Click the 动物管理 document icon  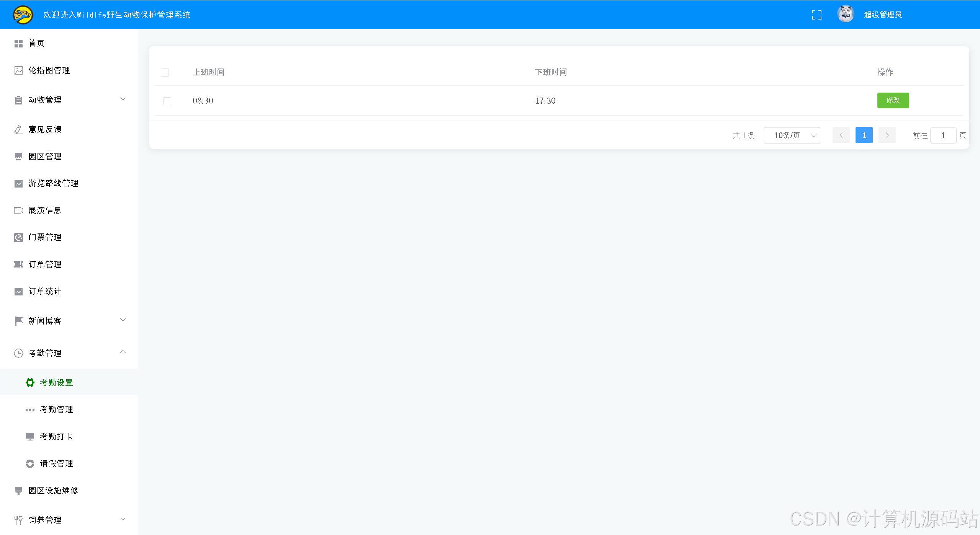click(x=18, y=100)
